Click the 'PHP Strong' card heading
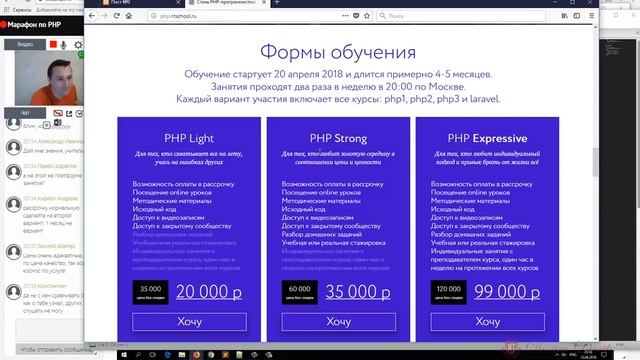The image size is (640, 360). click(x=338, y=138)
